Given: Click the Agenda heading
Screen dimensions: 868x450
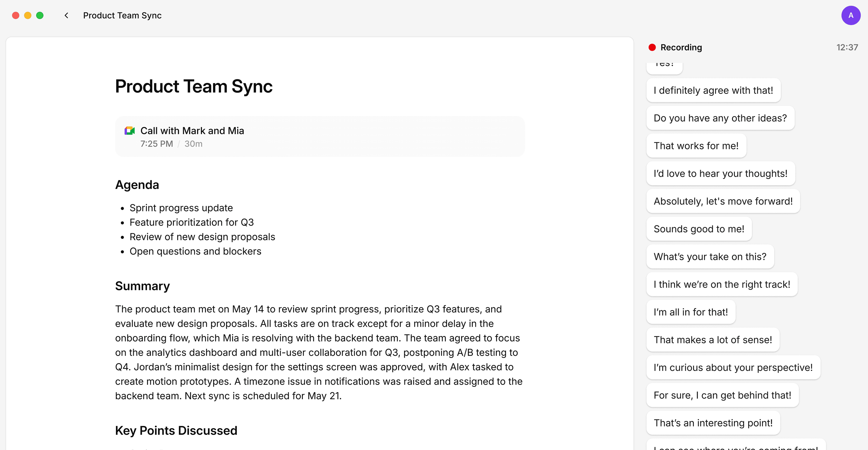Looking at the screenshot, I should [137, 185].
